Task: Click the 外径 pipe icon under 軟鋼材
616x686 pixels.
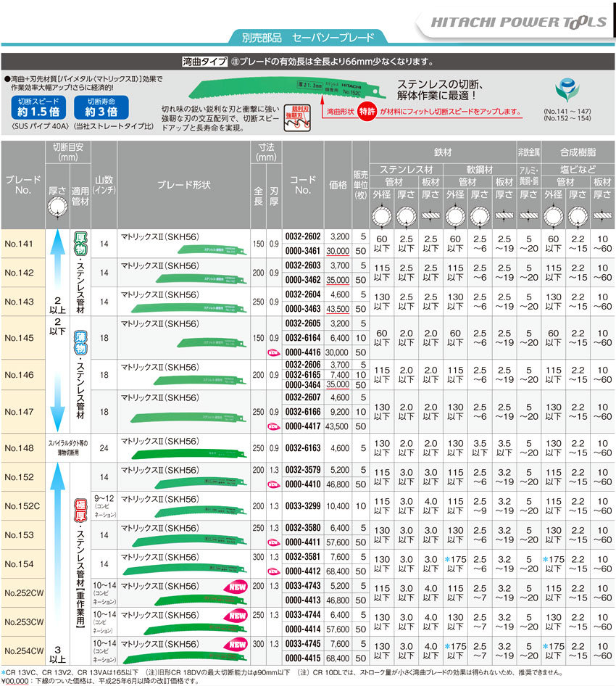Action: (x=455, y=215)
